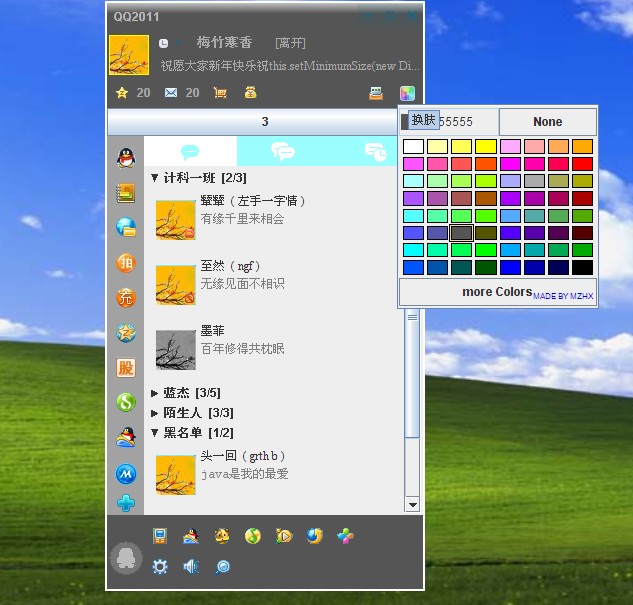Screen dimensions: 633x605
Task: Click the blue gear settings icon
Action: click(159, 566)
